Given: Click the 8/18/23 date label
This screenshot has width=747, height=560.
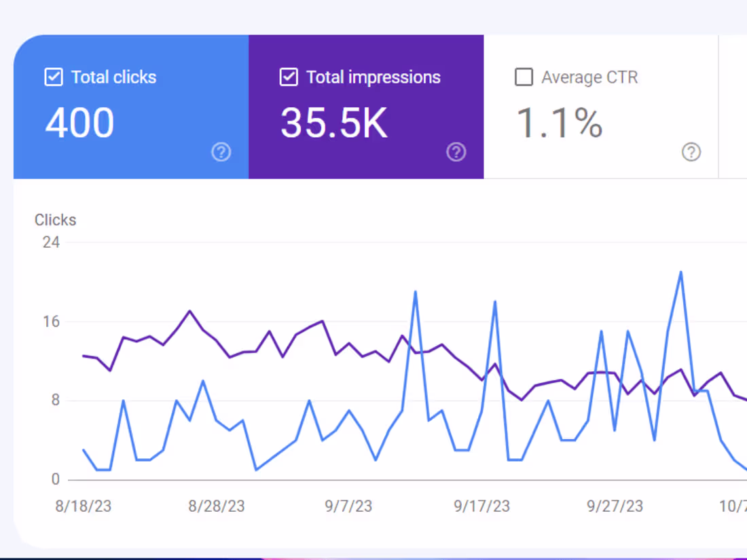Looking at the screenshot, I should pyautogui.click(x=83, y=506).
